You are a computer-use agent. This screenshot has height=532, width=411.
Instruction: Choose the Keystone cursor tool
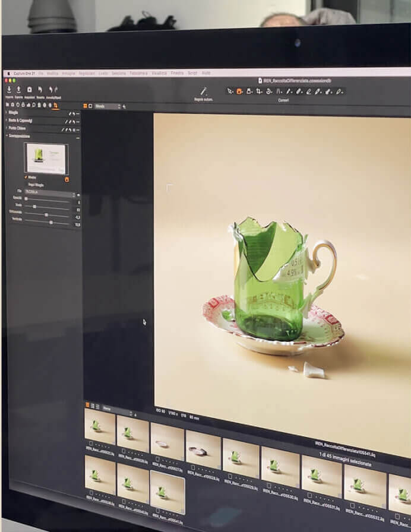click(279, 91)
